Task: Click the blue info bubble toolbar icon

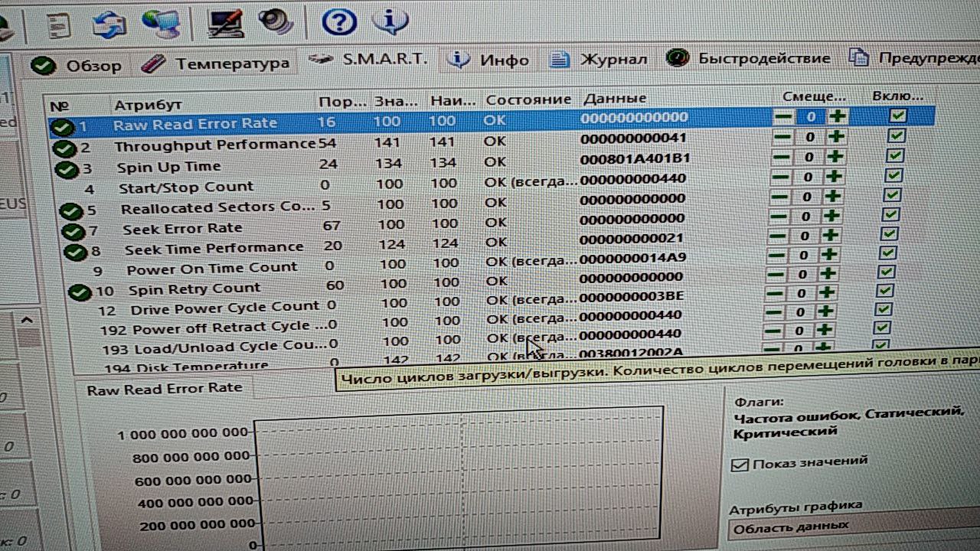Action: point(390,21)
